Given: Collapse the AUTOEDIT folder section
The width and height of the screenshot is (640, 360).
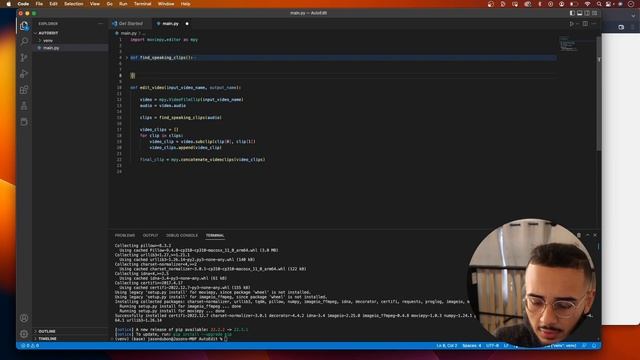Looking at the screenshot, I should (70, 33).
